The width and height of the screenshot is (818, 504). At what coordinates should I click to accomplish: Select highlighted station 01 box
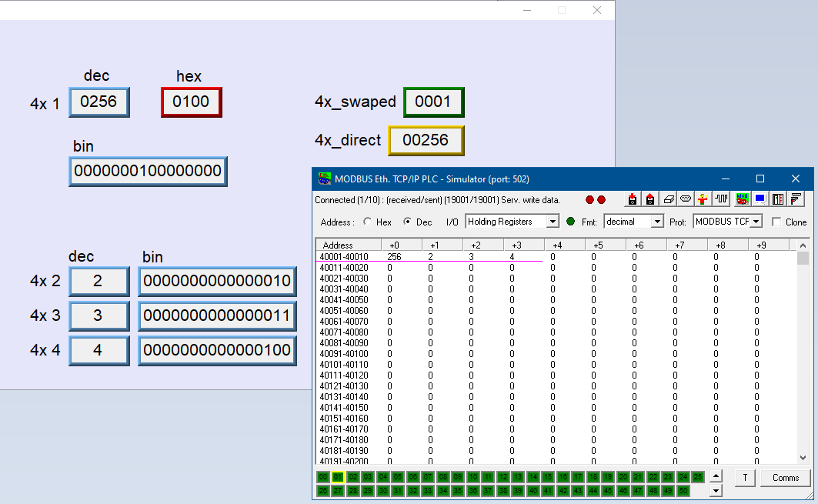(338, 477)
